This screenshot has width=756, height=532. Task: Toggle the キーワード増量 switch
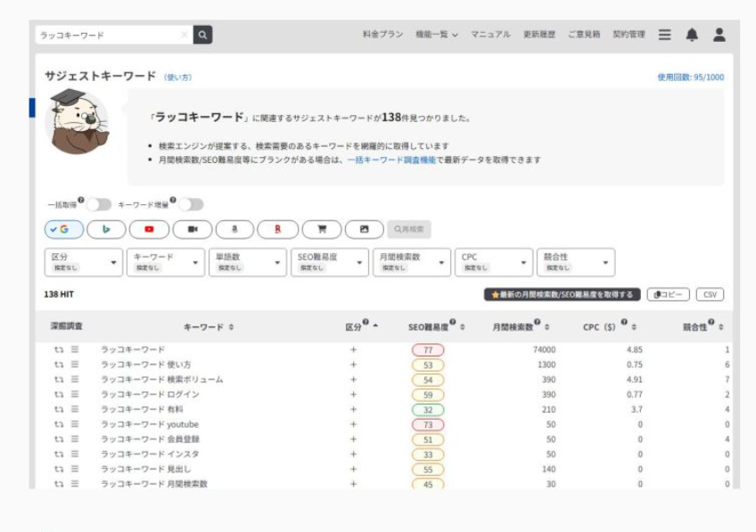tap(191, 205)
